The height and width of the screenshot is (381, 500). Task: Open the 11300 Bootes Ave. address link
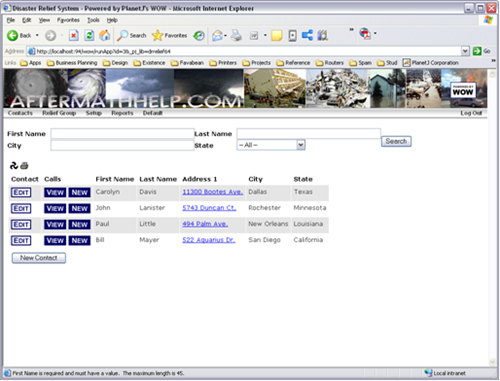click(213, 192)
